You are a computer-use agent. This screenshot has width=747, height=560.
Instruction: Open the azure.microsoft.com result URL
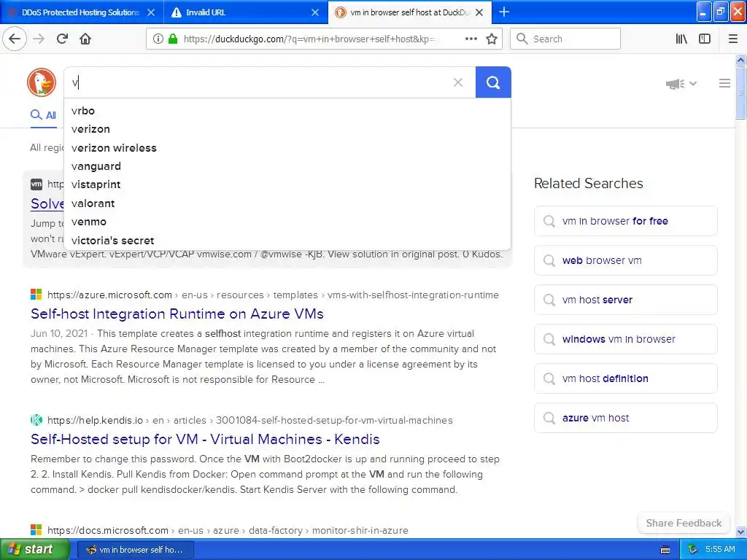[x=273, y=295]
